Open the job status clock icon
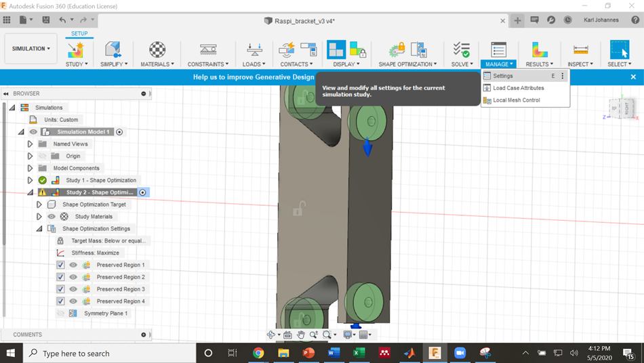Viewport: 644px width, 363px height. [567, 20]
